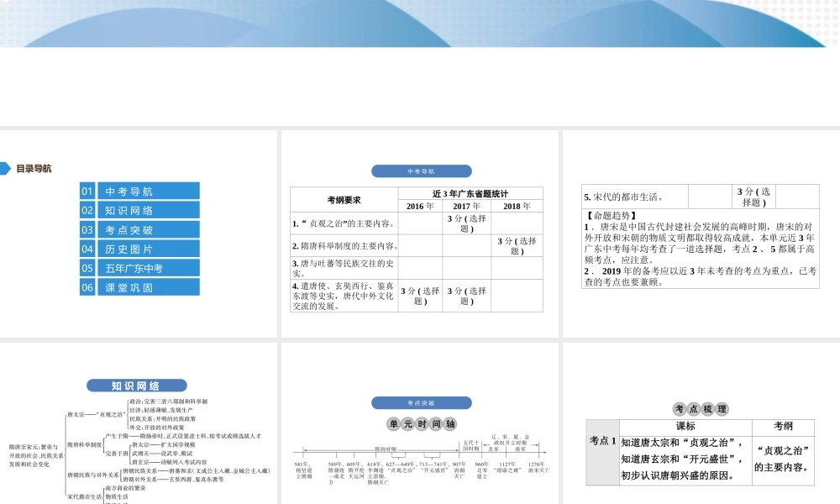The height and width of the screenshot is (504, 840).
Task: Click 3分 cell in 2018 column of 科举制度 row
Action: 517,246
